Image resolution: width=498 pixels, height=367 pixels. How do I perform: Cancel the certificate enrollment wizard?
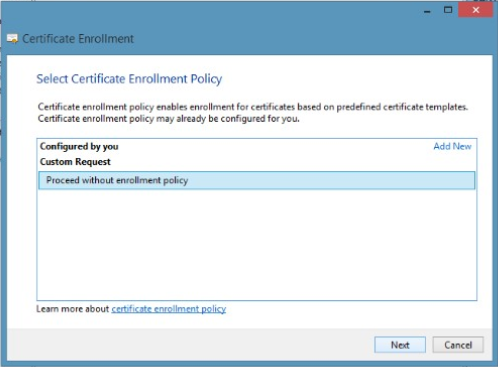point(458,345)
